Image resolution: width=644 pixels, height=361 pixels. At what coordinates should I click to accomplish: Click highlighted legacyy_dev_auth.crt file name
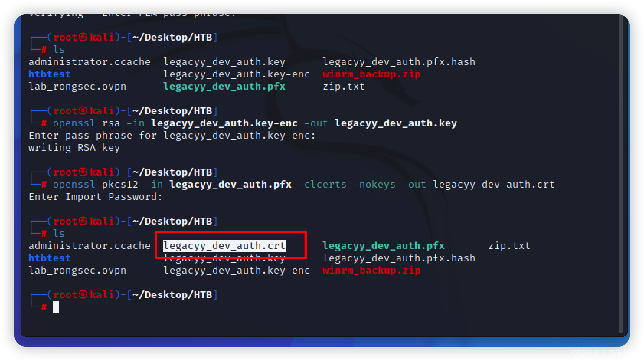point(224,246)
